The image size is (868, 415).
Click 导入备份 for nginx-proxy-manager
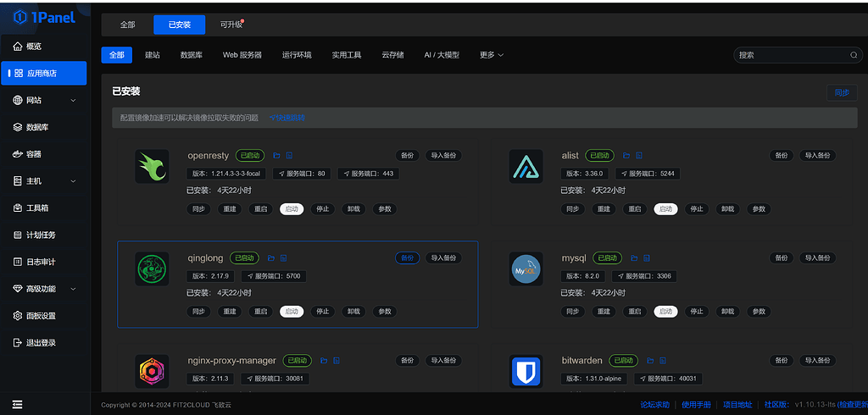(x=442, y=361)
